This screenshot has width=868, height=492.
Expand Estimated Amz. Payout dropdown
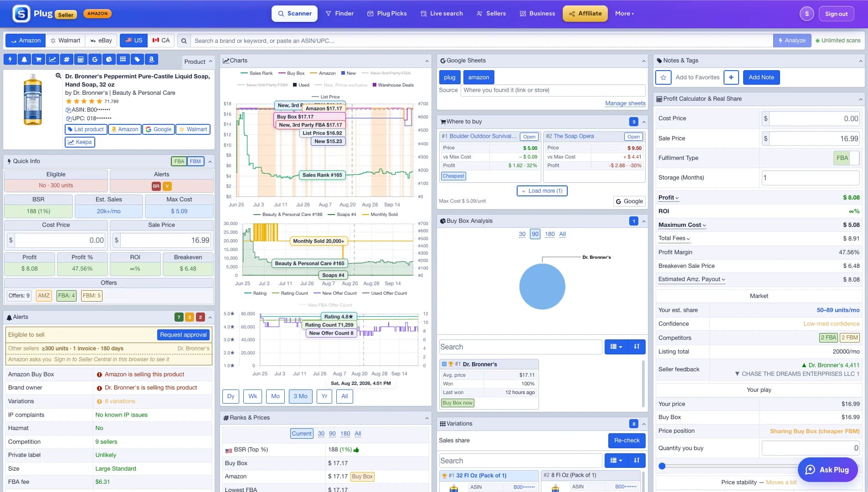[692, 279]
